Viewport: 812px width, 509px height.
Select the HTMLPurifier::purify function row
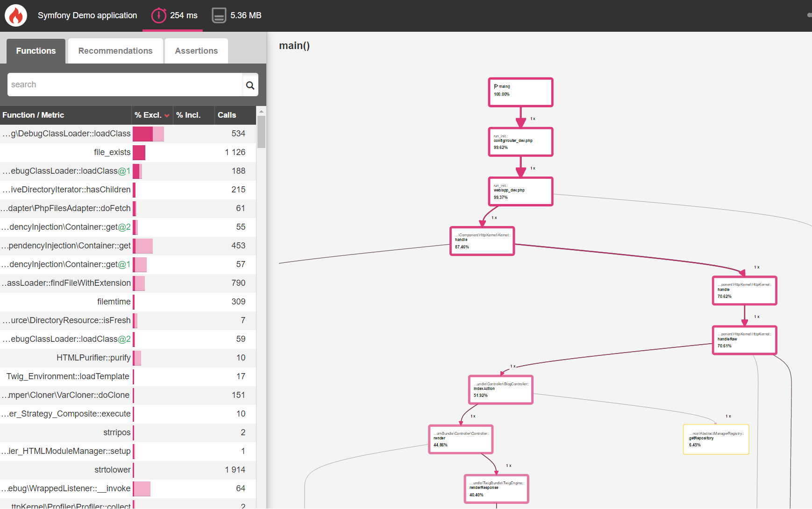[93, 358]
